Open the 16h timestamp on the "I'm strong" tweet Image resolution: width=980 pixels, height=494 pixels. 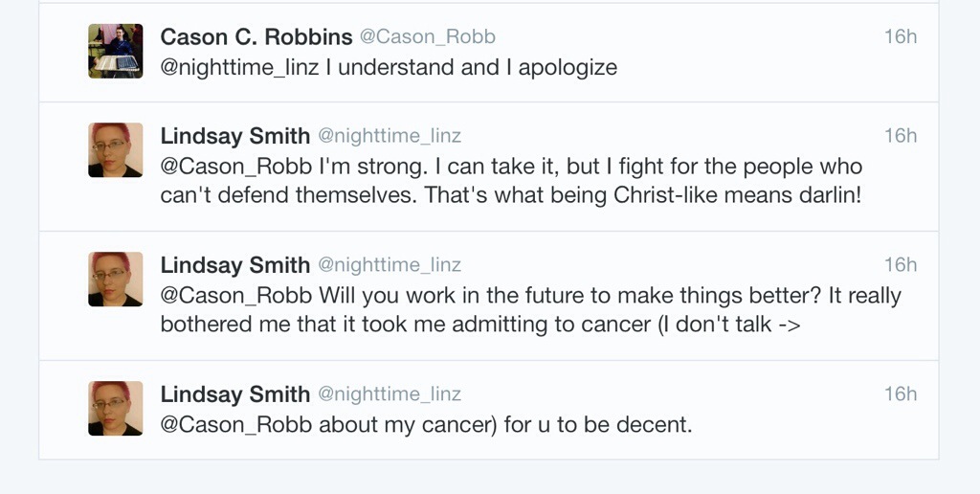[900, 136]
